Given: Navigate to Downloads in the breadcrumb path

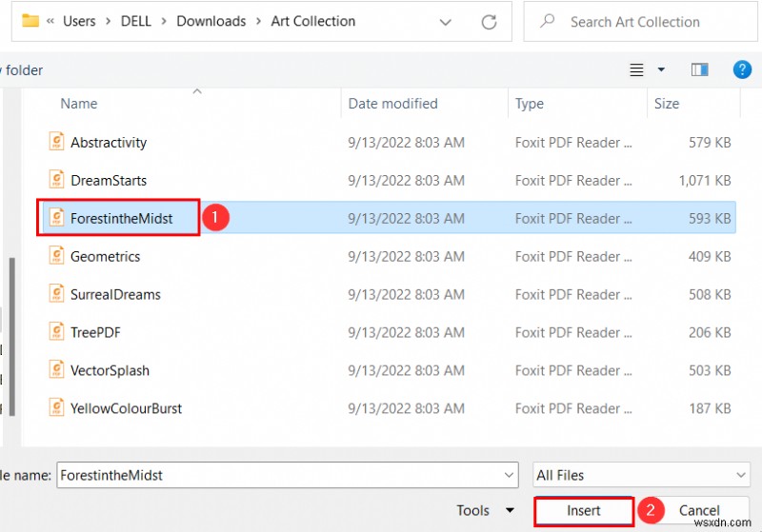Looking at the screenshot, I should 211,21.
